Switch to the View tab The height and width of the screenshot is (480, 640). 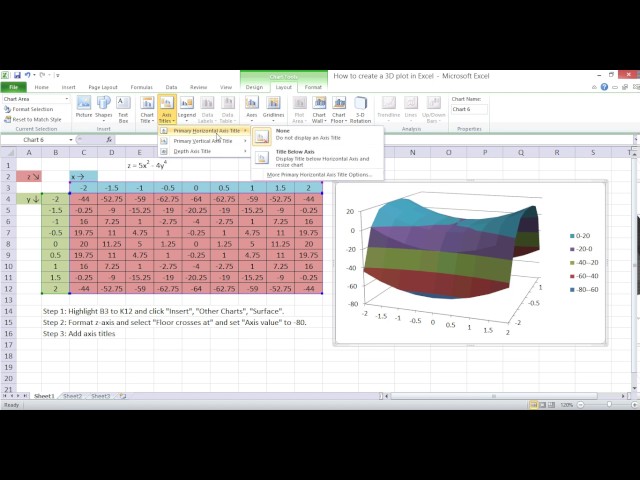click(x=226, y=87)
